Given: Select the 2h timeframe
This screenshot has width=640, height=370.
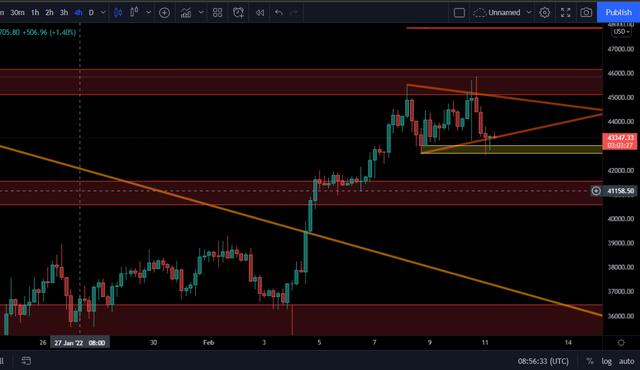Looking at the screenshot, I should (x=49, y=13).
